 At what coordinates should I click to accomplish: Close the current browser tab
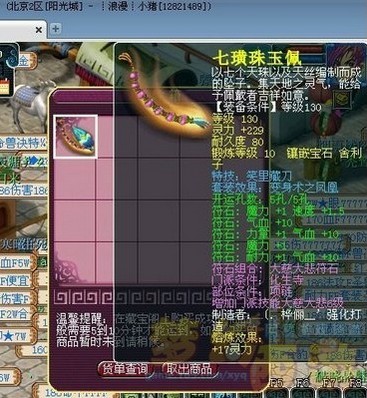click(39, 30)
